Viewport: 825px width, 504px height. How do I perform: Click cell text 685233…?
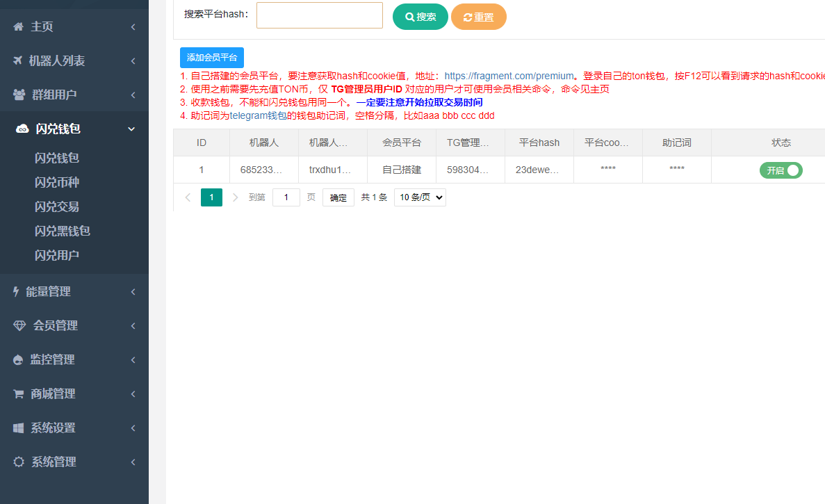click(x=261, y=170)
